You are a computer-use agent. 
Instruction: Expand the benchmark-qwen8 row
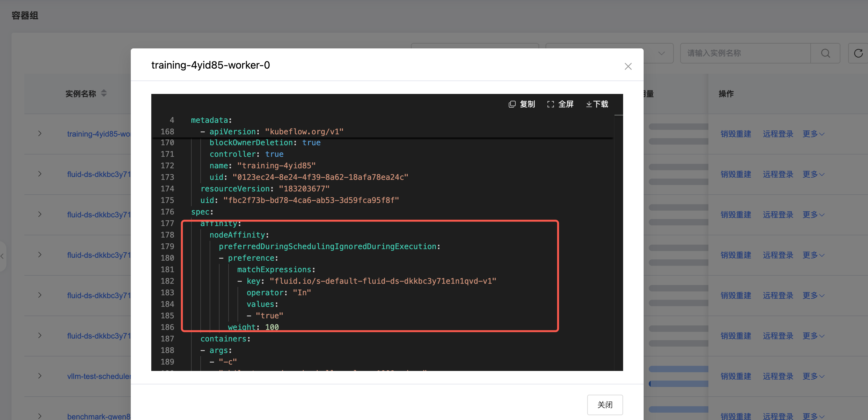click(x=40, y=416)
